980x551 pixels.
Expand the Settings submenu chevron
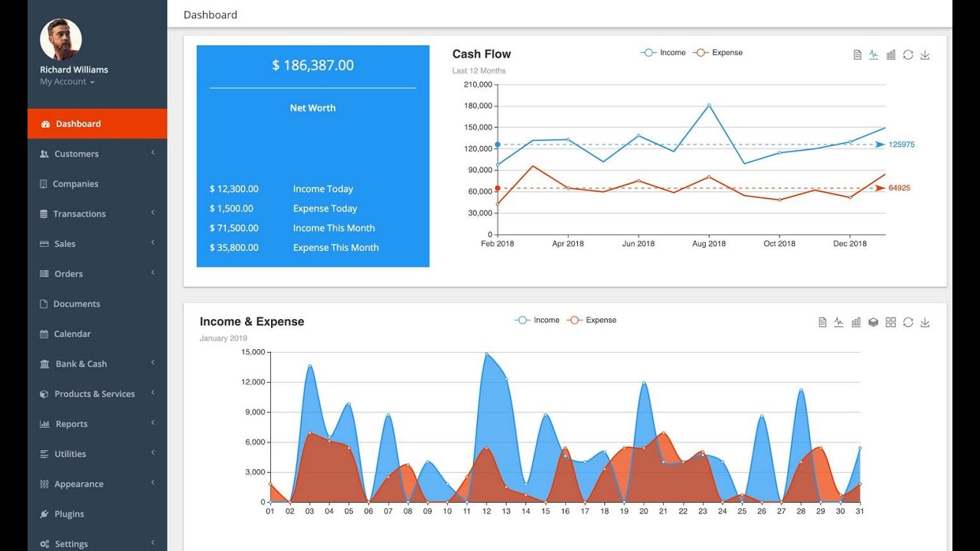153,543
